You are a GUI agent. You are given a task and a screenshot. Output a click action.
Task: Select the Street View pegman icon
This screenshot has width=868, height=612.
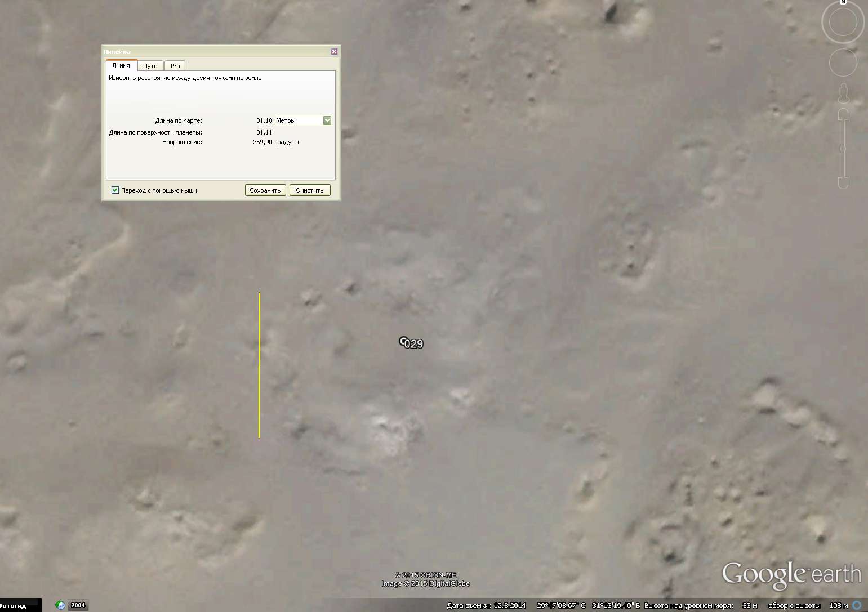point(843,93)
